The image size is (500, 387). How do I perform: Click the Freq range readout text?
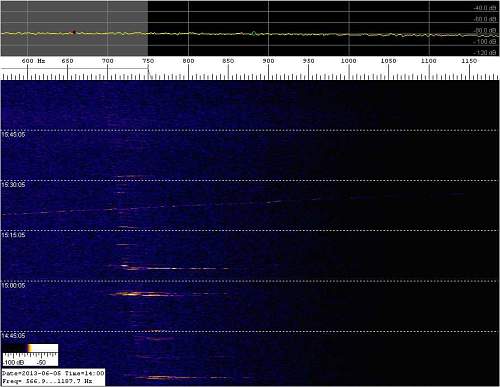(x=47, y=381)
